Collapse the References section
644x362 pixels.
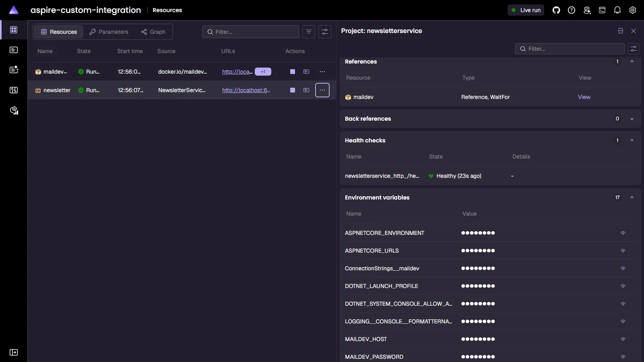pyautogui.click(x=632, y=62)
